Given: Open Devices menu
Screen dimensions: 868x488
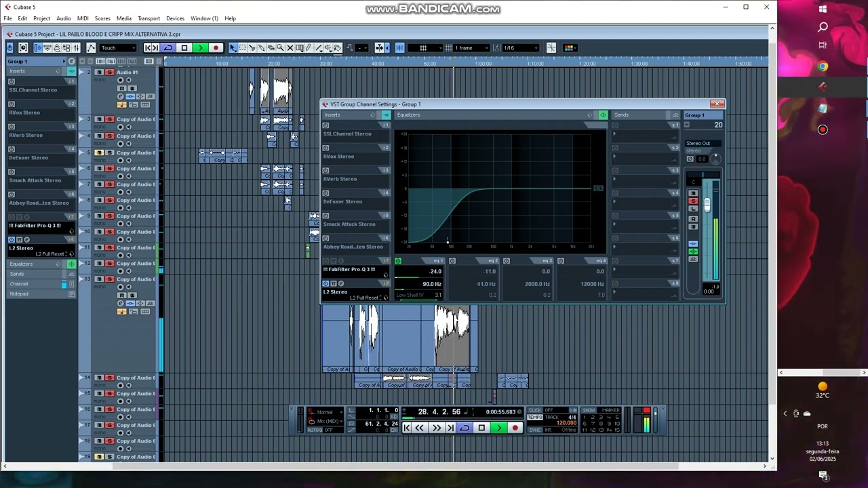Looking at the screenshot, I should click(175, 18).
